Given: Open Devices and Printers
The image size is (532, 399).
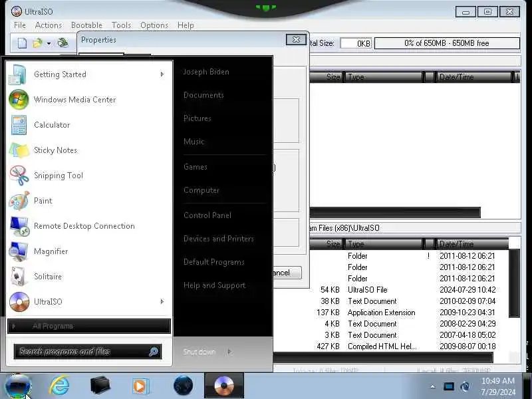Looking at the screenshot, I should pyautogui.click(x=219, y=239).
